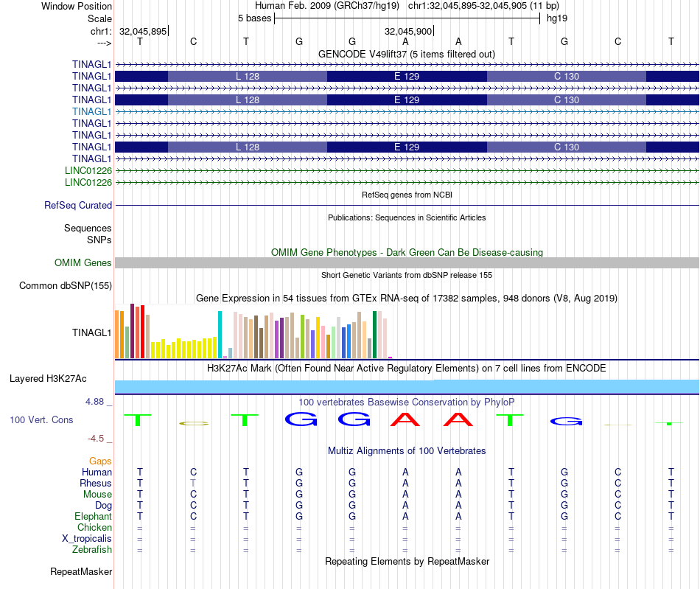The height and width of the screenshot is (589, 700).
Task: Click the Human alignment row label
Action: tap(97, 472)
